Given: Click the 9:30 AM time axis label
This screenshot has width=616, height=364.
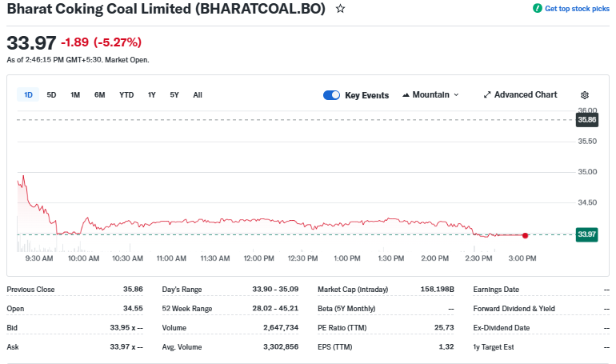Looking at the screenshot, I should point(39,258).
